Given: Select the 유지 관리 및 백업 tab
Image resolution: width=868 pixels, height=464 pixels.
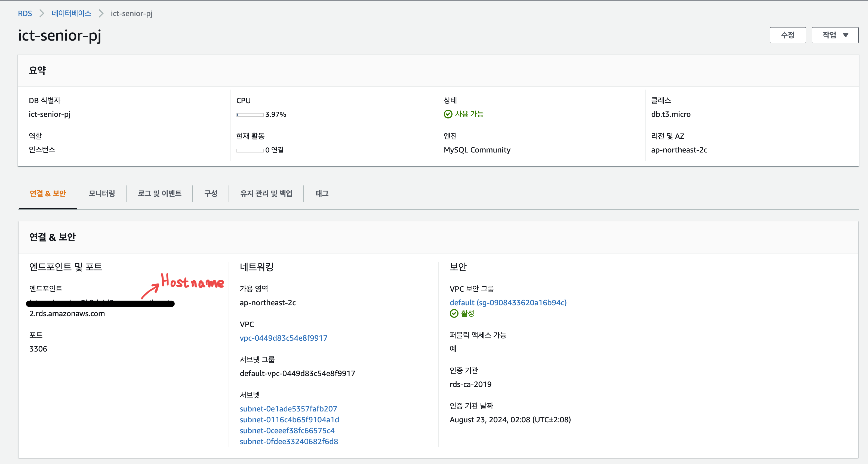Looking at the screenshot, I should (266, 193).
